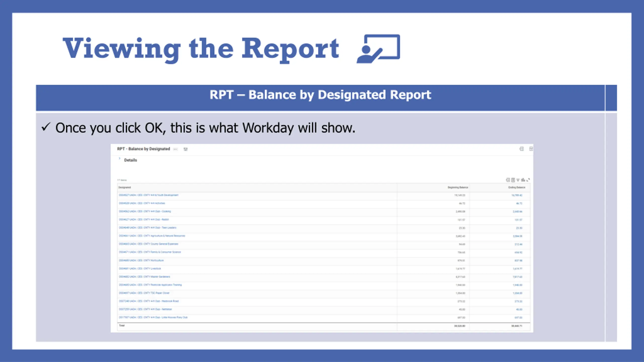Click the worksheet view icon in table toolbar
This screenshot has width=644, height=362.
point(513,180)
